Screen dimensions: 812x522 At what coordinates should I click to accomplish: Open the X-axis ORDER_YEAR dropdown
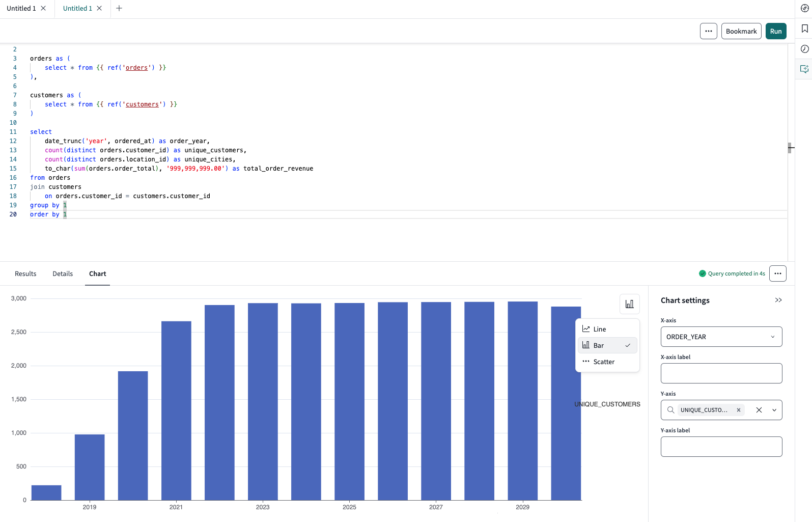pos(721,337)
